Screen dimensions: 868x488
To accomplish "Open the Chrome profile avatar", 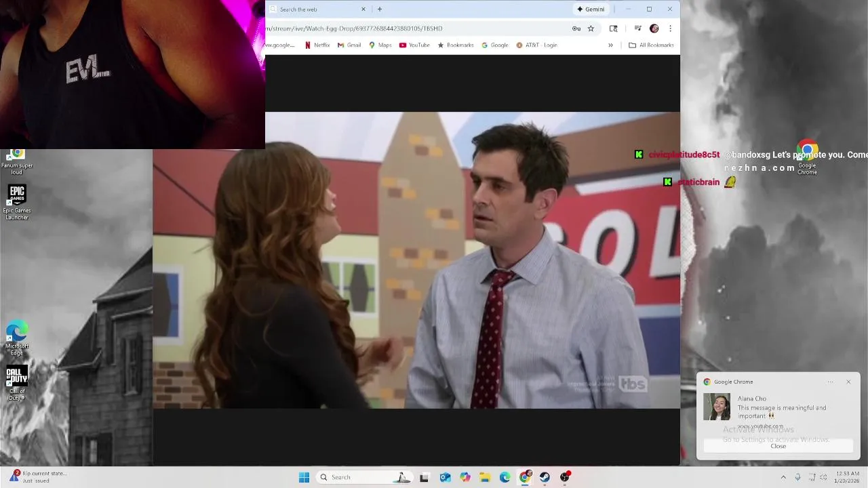I will [654, 28].
